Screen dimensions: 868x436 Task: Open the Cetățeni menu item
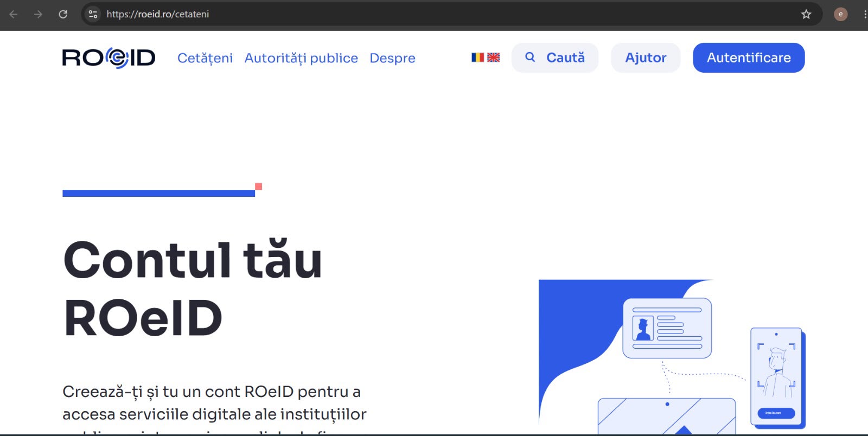click(x=205, y=58)
